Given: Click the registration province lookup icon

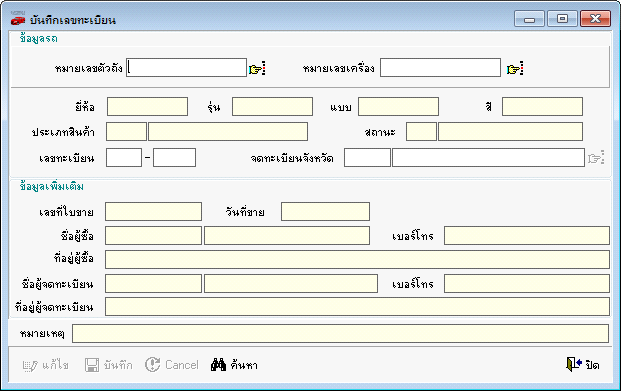Looking at the screenshot, I should click(x=596, y=158).
